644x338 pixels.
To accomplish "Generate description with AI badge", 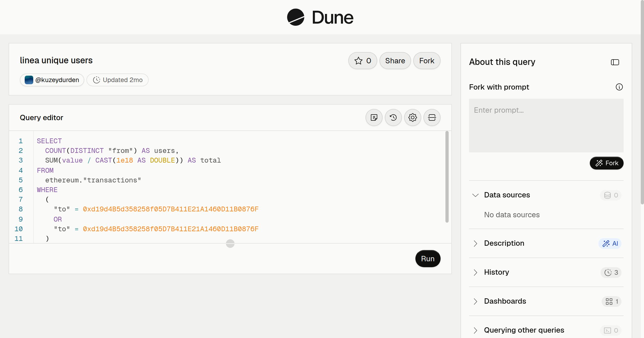I will [x=610, y=243].
